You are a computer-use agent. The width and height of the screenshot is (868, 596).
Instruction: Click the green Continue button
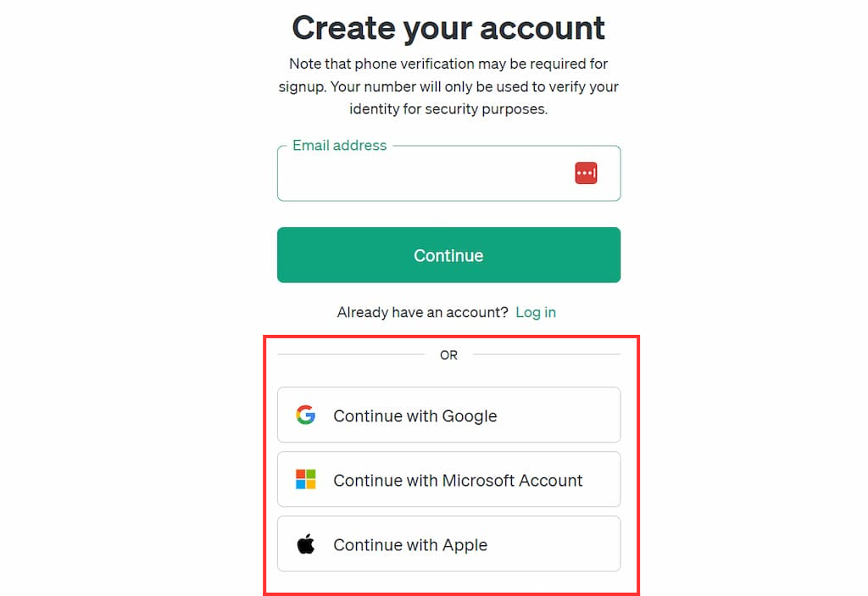click(x=448, y=255)
